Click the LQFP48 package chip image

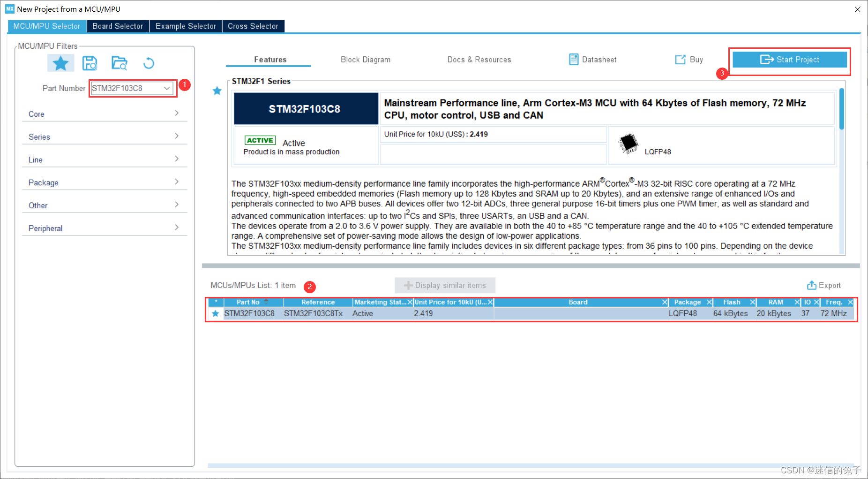tap(628, 144)
